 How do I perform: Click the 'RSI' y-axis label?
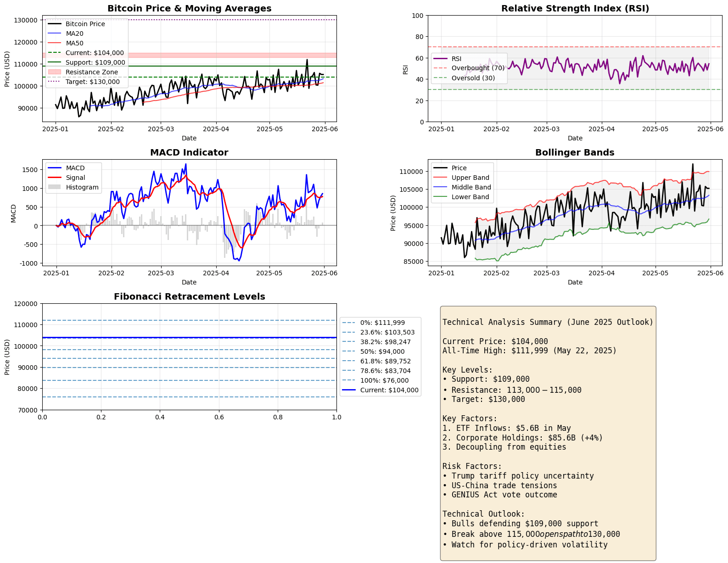point(405,69)
